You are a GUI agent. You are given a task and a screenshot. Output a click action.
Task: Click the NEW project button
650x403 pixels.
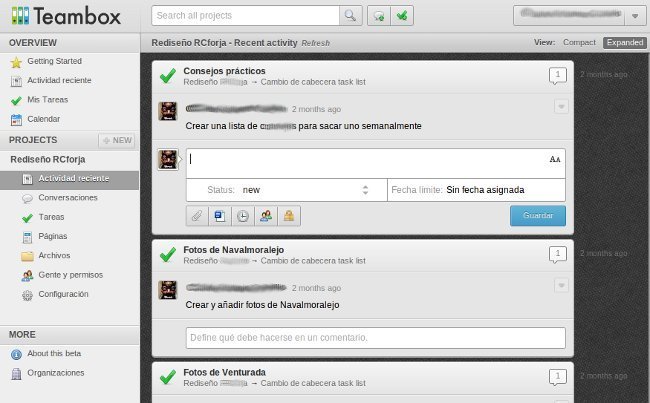(x=117, y=141)
